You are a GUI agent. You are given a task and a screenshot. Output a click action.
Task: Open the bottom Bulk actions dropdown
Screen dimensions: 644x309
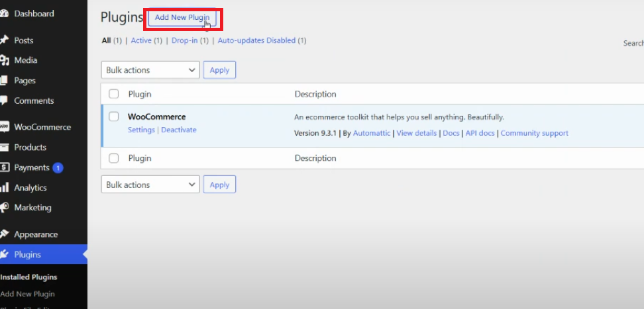[x=150, y=185]
